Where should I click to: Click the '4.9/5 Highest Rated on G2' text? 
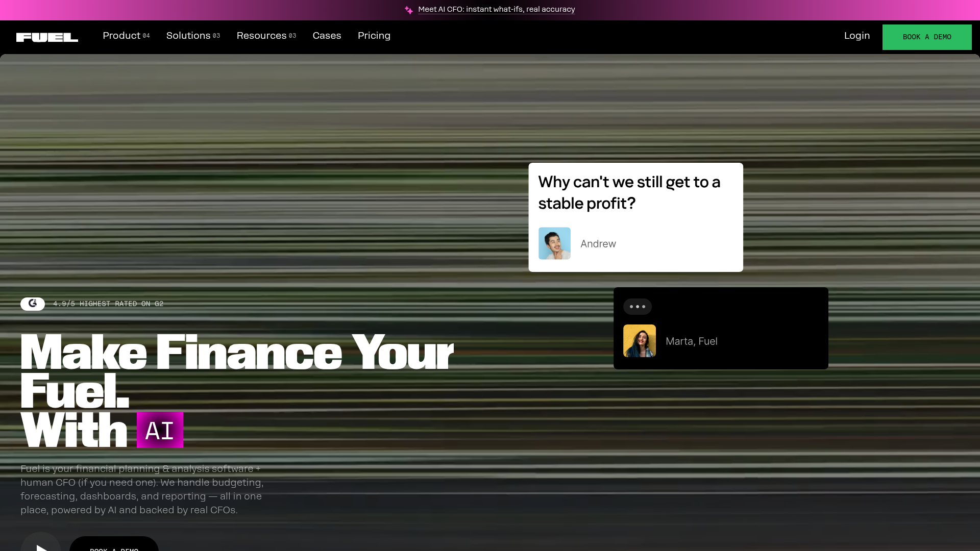pos(108,304)
